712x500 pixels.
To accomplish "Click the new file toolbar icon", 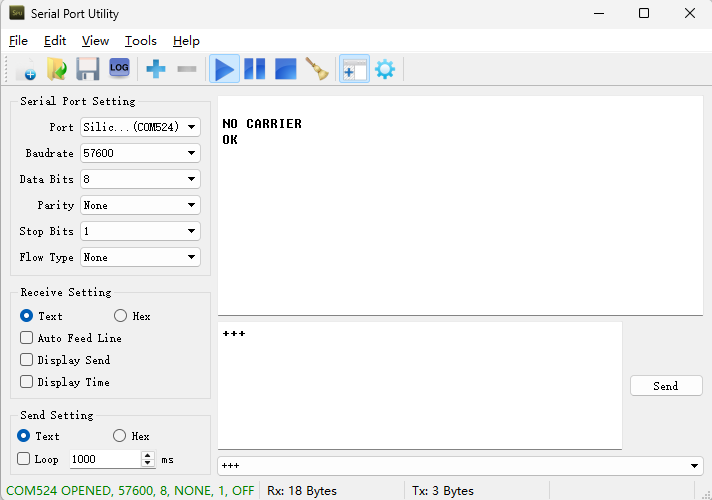I will 26,70.
